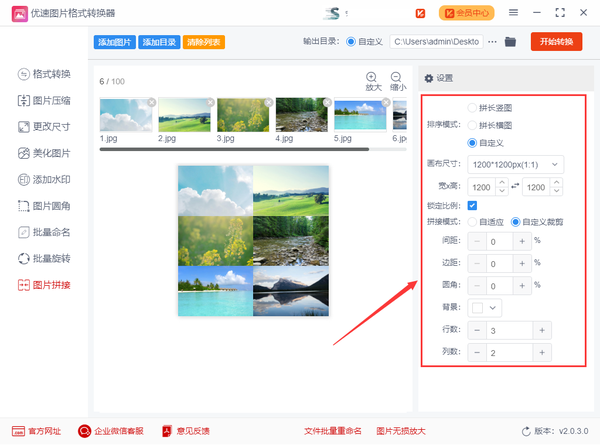Open output folder icon

[510, 42]
